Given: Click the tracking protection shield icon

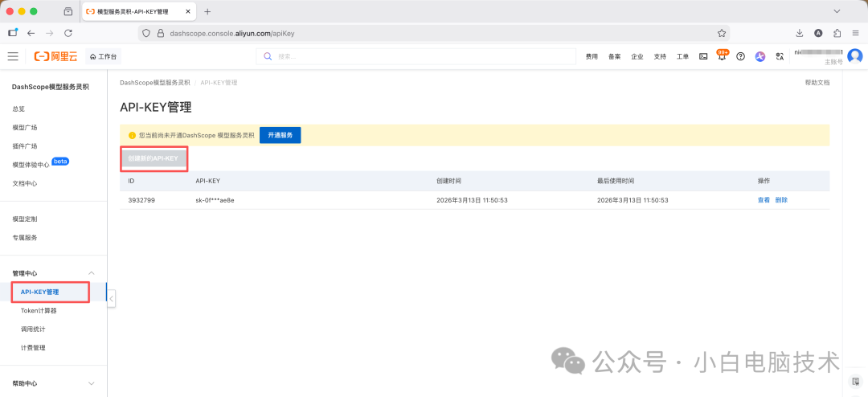Looking at the screenshot, I should coord(146,33).
